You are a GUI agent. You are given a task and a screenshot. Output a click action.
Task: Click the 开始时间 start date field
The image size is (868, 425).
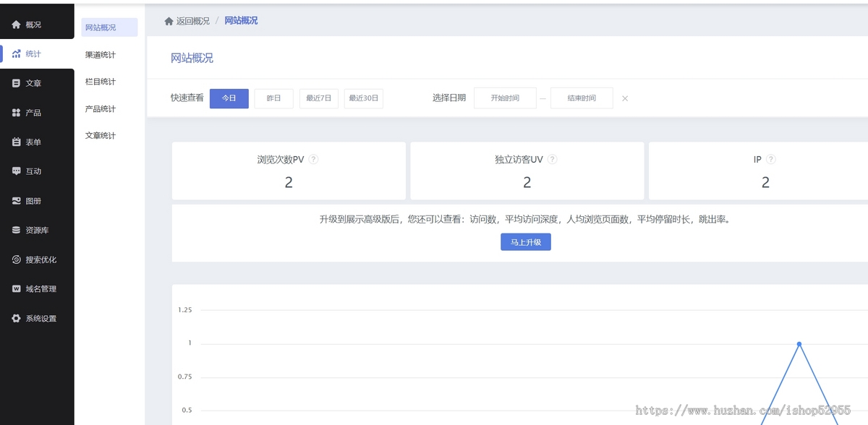505,98
